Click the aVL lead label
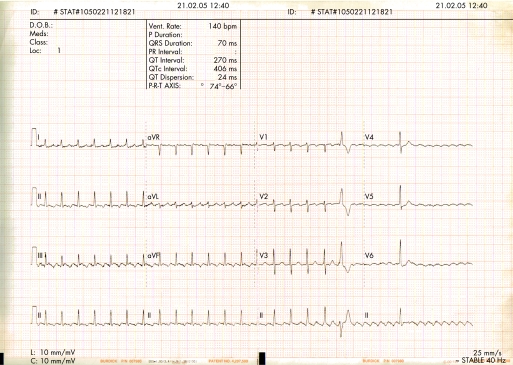The image size is (513, 365). click(x=153, y=197)
